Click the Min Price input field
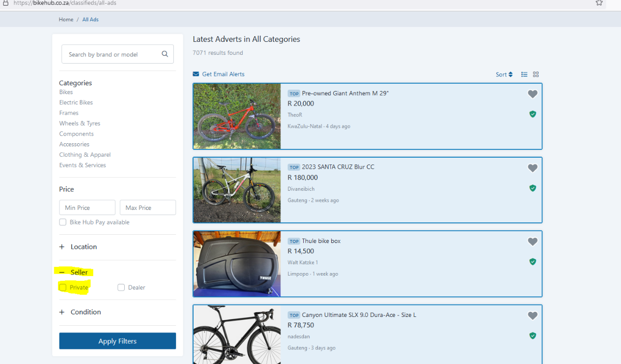The height and width of the screenshot is (364, 621). pyautogui.click(x=87, y=208)
